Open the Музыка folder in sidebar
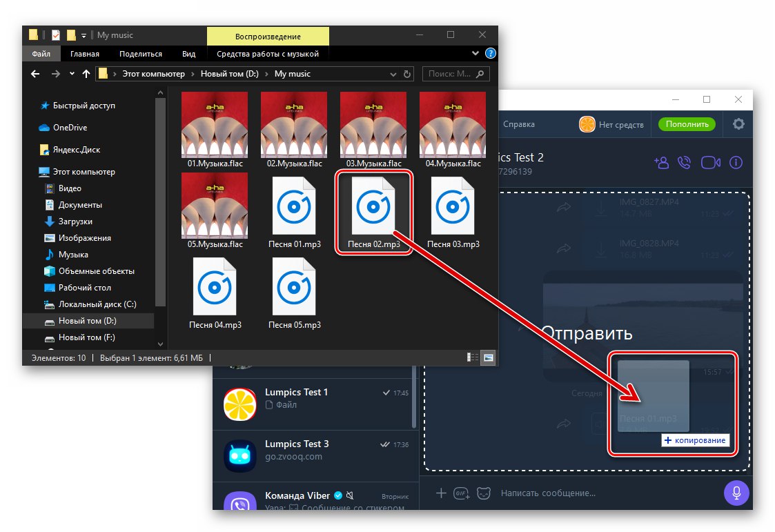The width and height of the screenshot is (775, 532). tap(66, 255)
